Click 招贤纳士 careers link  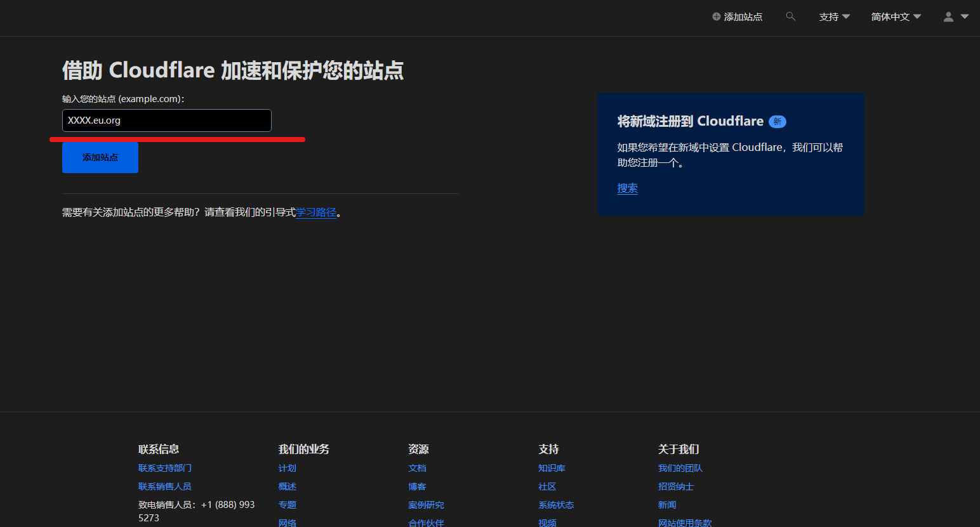pos(676,486)
